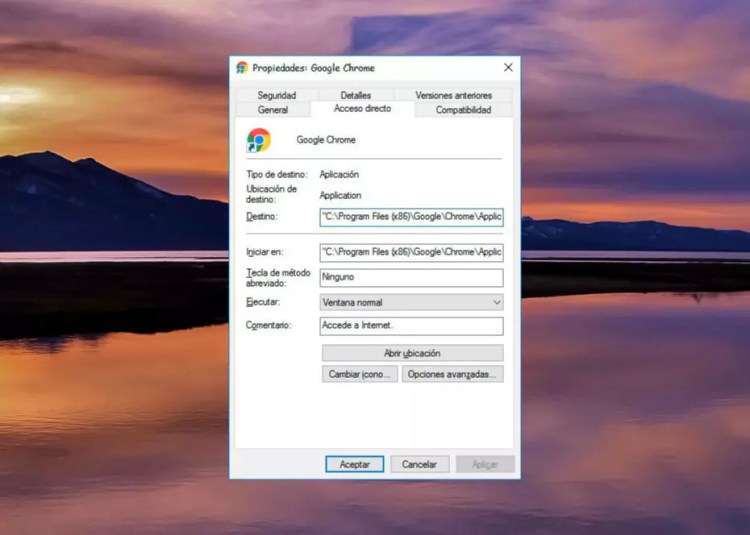
Task: Click the Chrome icon in the title bar
Action: 242,68
